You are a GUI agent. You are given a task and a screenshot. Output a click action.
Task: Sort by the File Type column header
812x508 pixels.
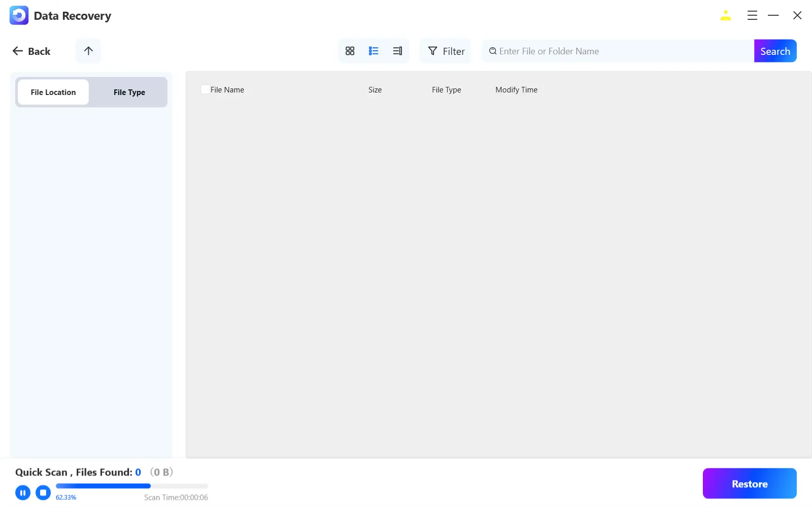[x=447, y=90]
